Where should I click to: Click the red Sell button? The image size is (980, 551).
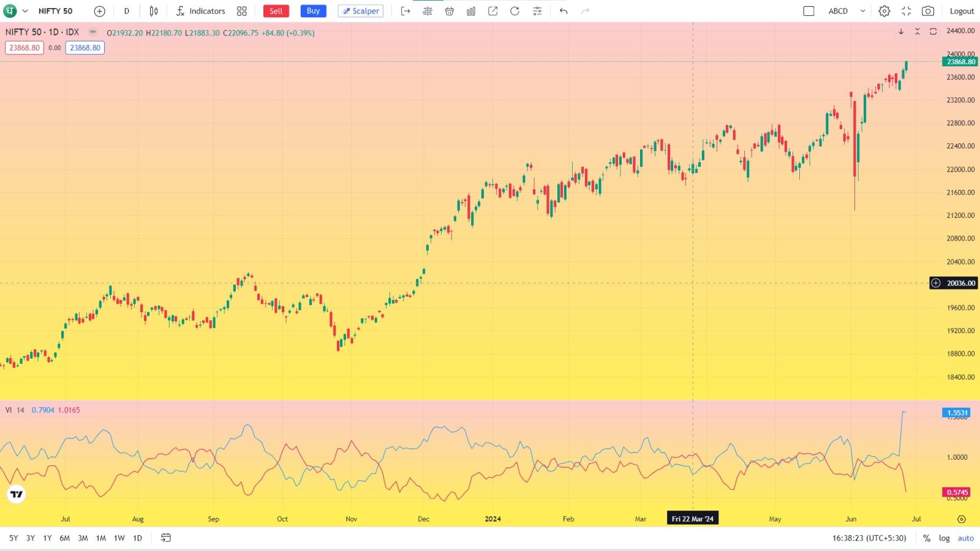tap(276, 11)
